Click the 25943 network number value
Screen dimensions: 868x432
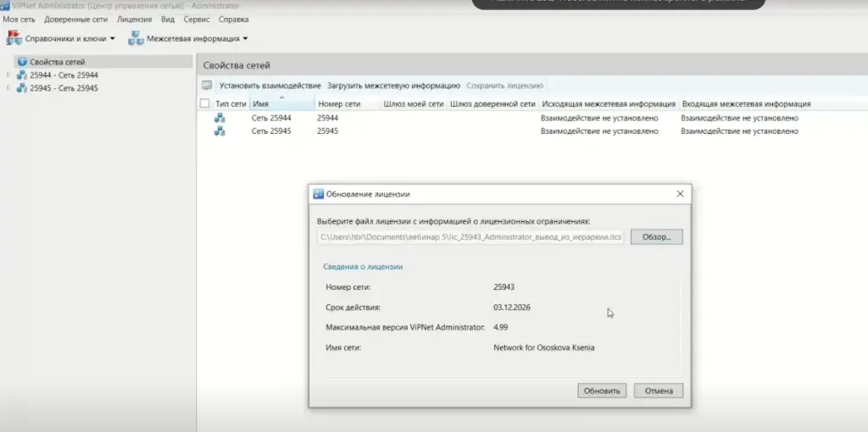(504, 287)
